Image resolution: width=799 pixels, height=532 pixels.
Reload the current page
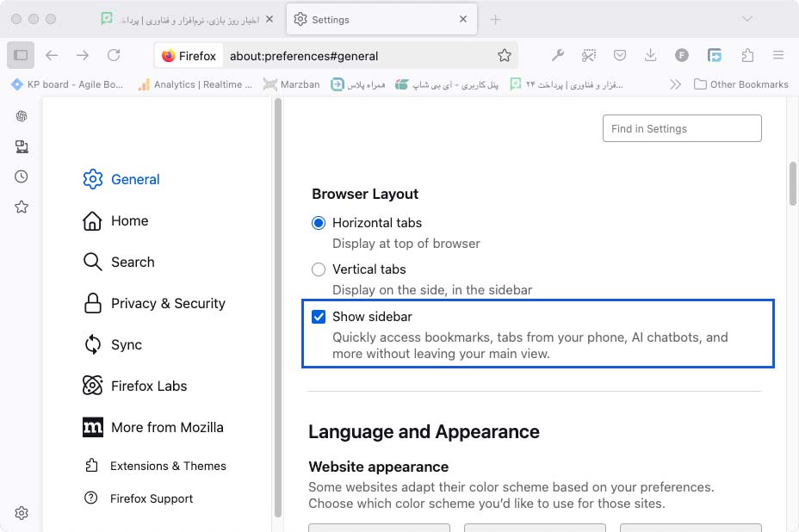click(x=114, y=55)
